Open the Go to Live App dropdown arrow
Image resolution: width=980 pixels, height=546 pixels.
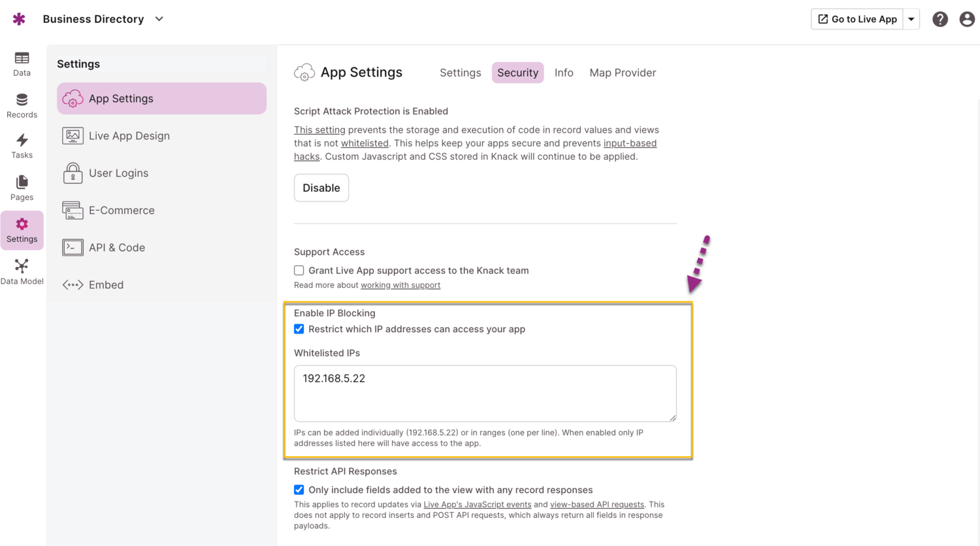click(x=911, y=19)
